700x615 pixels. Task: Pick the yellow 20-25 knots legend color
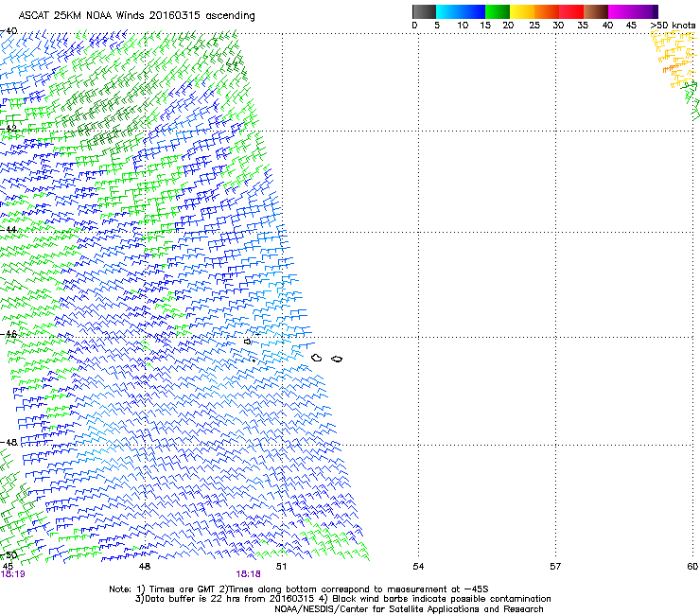point(522,11)
